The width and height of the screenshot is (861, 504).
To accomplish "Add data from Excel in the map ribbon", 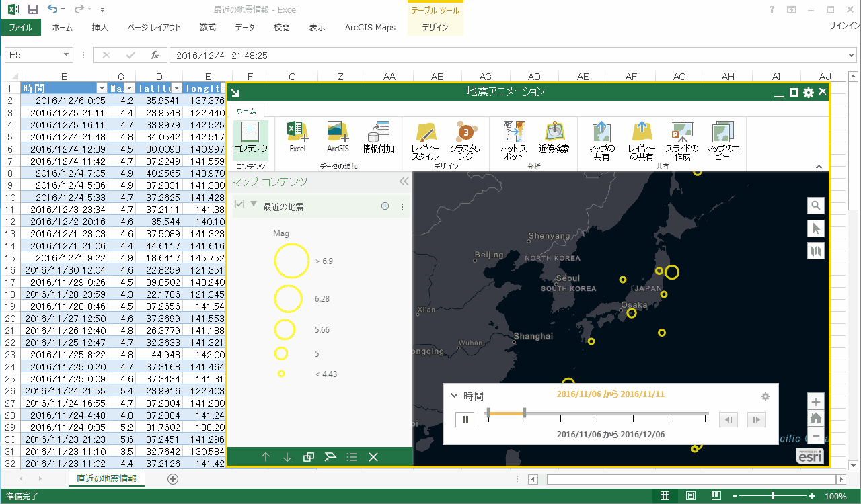I will coord(297,138).
